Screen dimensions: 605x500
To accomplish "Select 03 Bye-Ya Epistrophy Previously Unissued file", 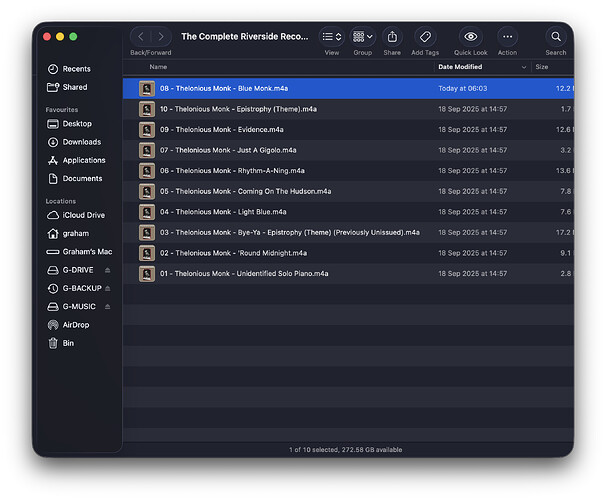I will point(348,233).
